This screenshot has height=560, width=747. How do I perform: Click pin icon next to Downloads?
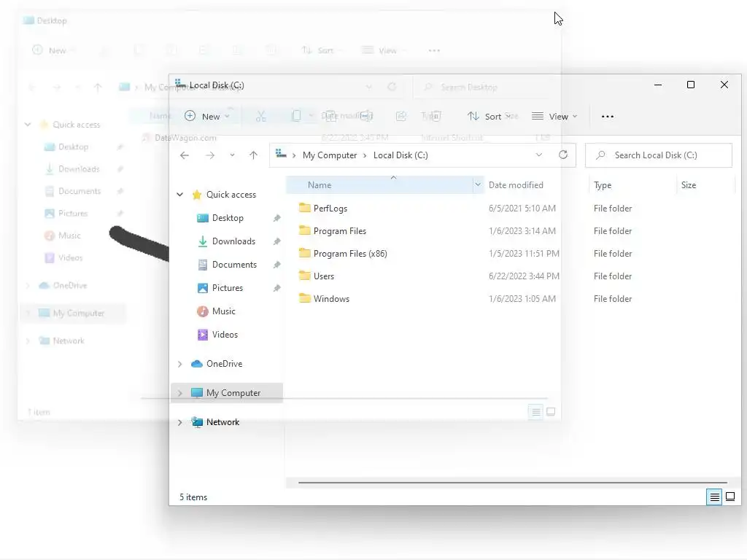coord(276,241)
